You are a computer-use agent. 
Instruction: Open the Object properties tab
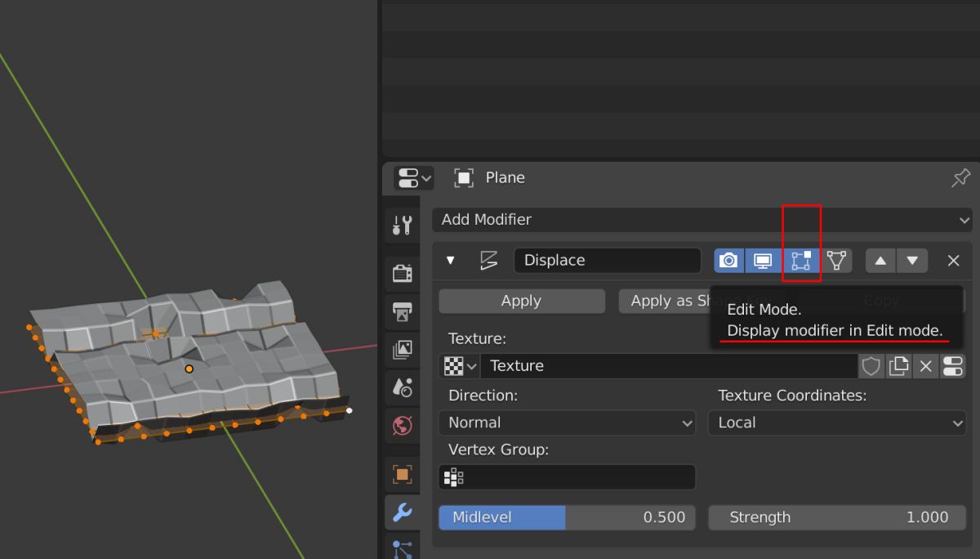tap(402, 474)
